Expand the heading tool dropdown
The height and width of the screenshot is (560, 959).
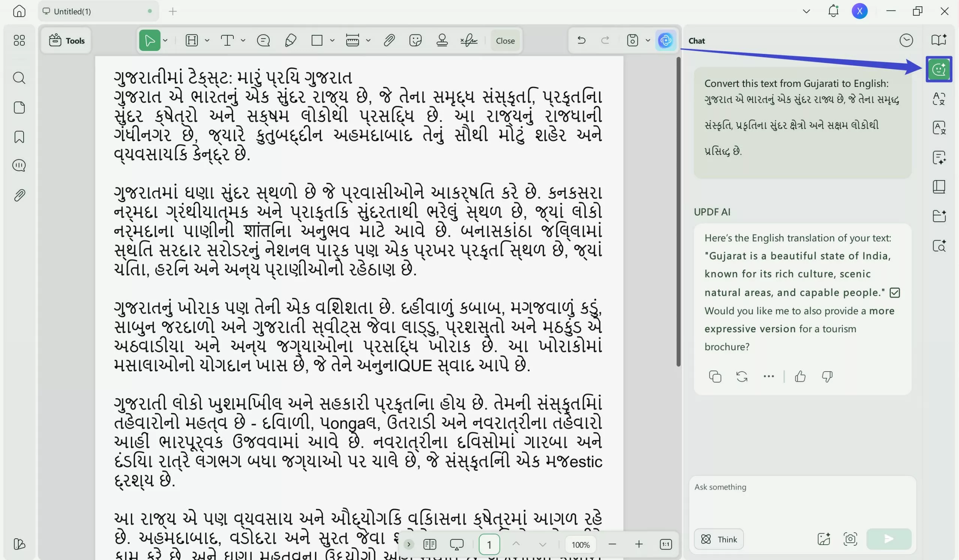coord(207,40)
